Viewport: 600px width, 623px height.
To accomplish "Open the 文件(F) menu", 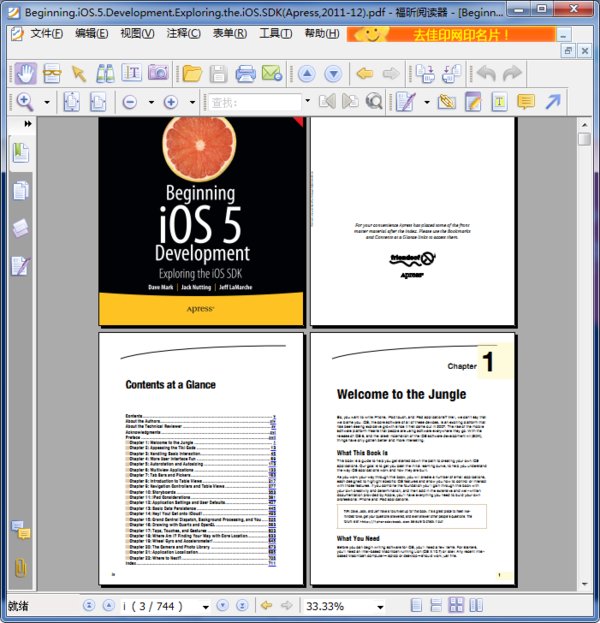I will pyautogui.click(x=46, y=33).
